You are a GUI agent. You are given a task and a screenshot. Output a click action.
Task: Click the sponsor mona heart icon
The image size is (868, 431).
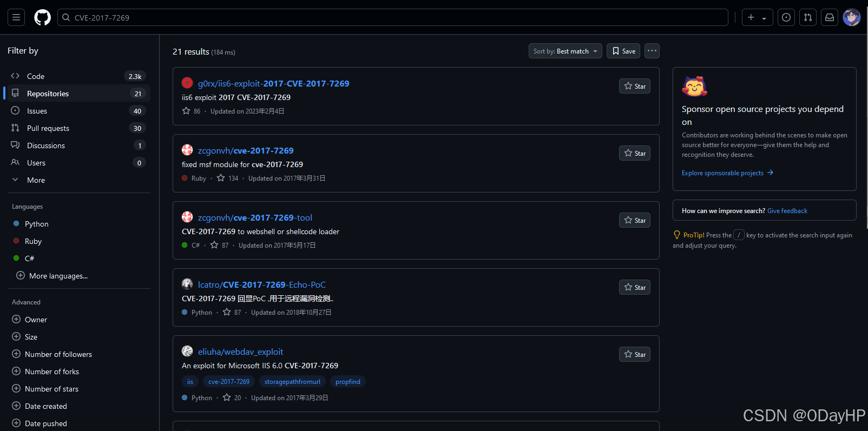point(694,87)
